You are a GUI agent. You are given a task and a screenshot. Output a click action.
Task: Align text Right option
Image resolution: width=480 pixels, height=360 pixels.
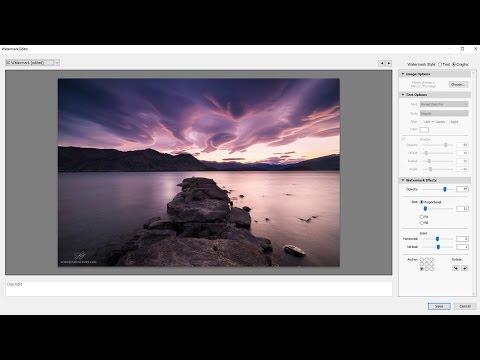point(448,122)
